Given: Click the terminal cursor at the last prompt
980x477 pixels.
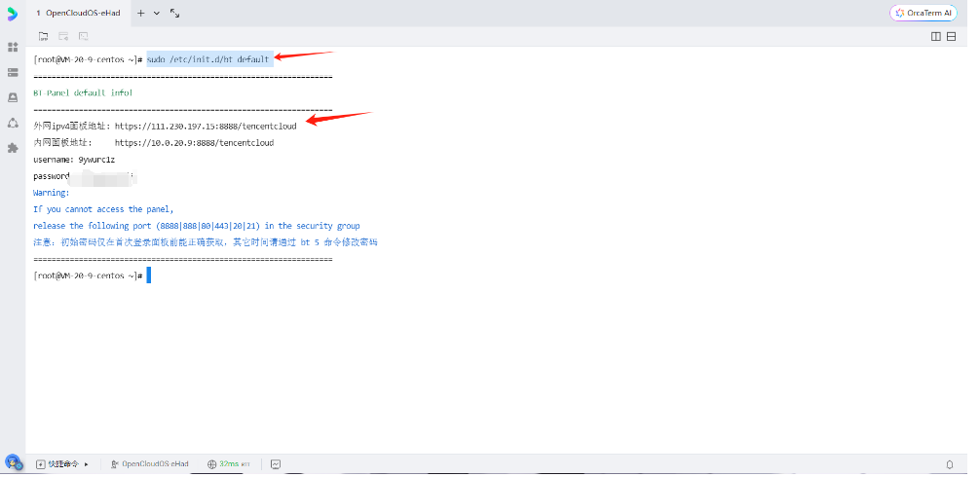Looking at the screenshot, I should (149, 275).
